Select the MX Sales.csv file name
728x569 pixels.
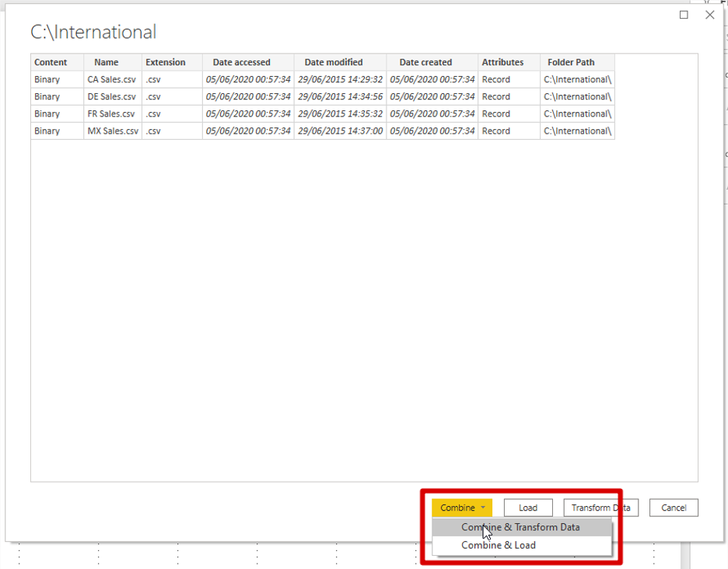pyautogui.click(x=113, y=131)
